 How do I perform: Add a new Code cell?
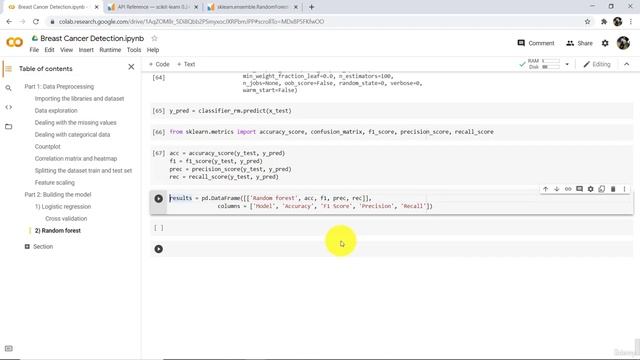pyautogui.click(x=159, y=64)
